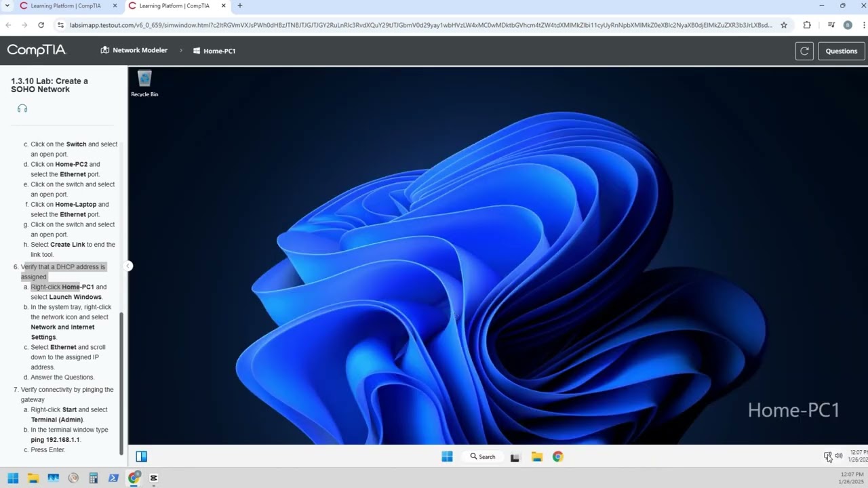Screen dimensions: 868x488
Task: Open the simulated Windows Start menu
Action: pos(447,457)
